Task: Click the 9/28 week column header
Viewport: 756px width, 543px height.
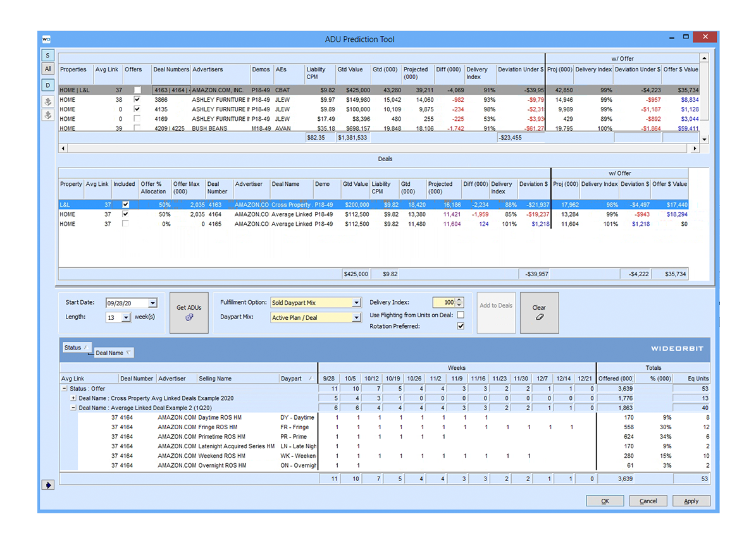Action: pos(330,378)
